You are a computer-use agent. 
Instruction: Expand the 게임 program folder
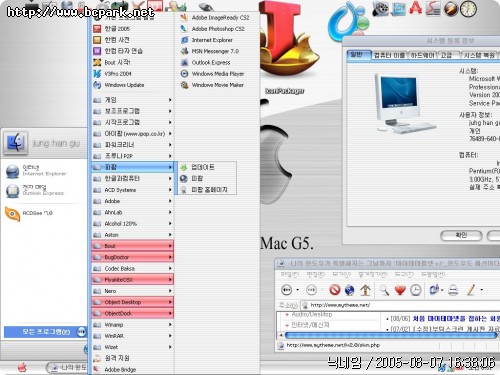pyautogui.click(x=133, y=100)
